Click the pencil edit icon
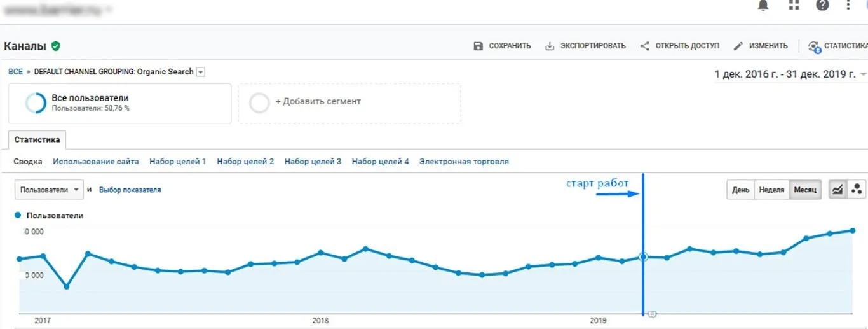Viewport: 868px width, 329px height. click(738, 46)
